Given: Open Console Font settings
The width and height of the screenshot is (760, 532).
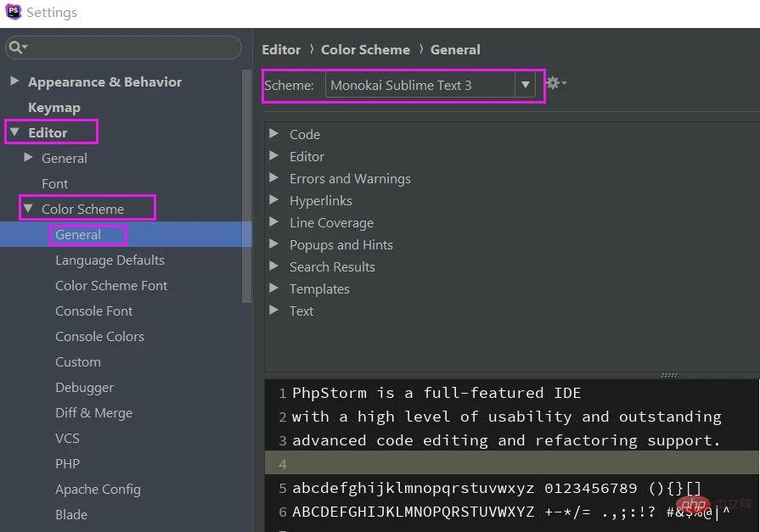Looking at the screenshot, I should (x=93, y=311).
